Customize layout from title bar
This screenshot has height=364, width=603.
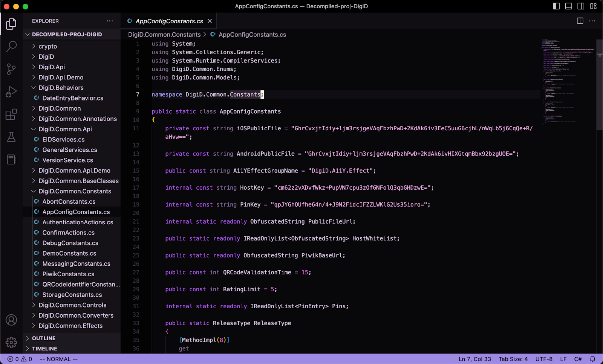click(594, 6)
